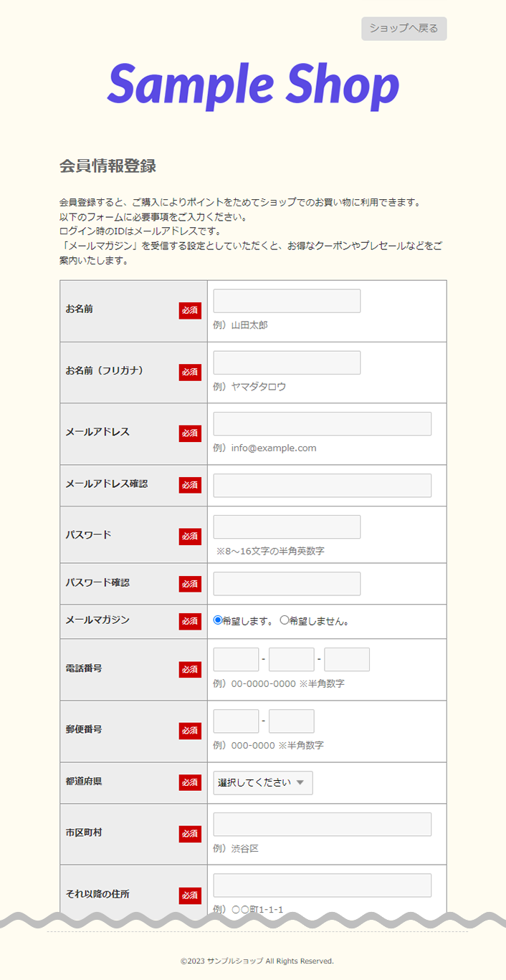This screenshot has height=980, width=506.
Task: Click the hint 例）渋谷区
Action: (x=236, y=848)
